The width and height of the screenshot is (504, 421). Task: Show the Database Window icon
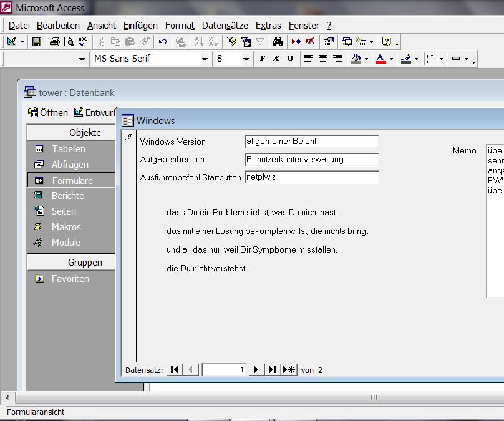pyautogui.click(x=347, y=42)
